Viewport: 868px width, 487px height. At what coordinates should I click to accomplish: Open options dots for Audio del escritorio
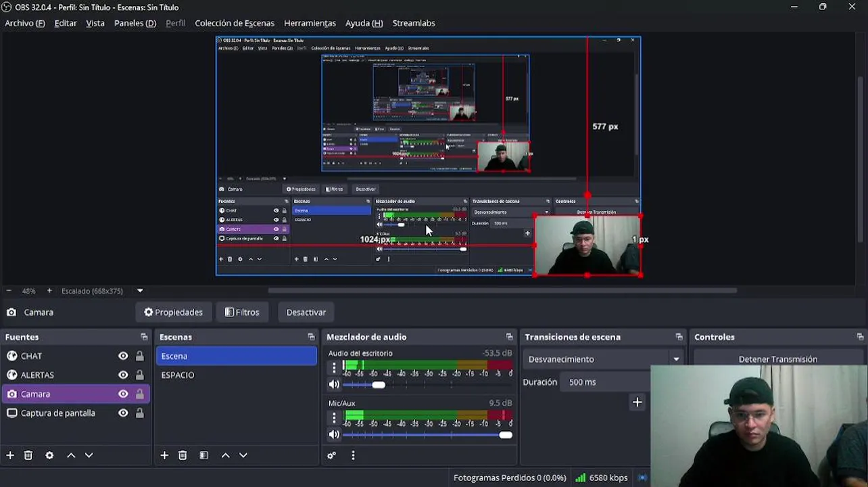point(333,367)
